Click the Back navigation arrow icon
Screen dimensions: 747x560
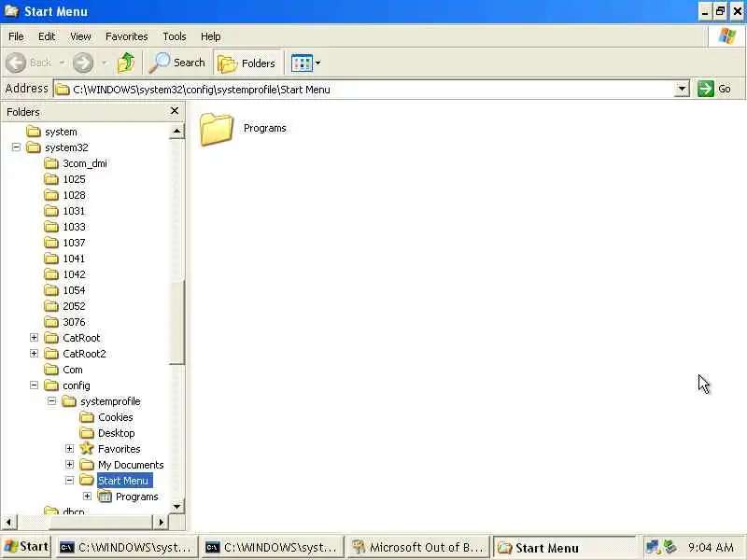point(16,63)
